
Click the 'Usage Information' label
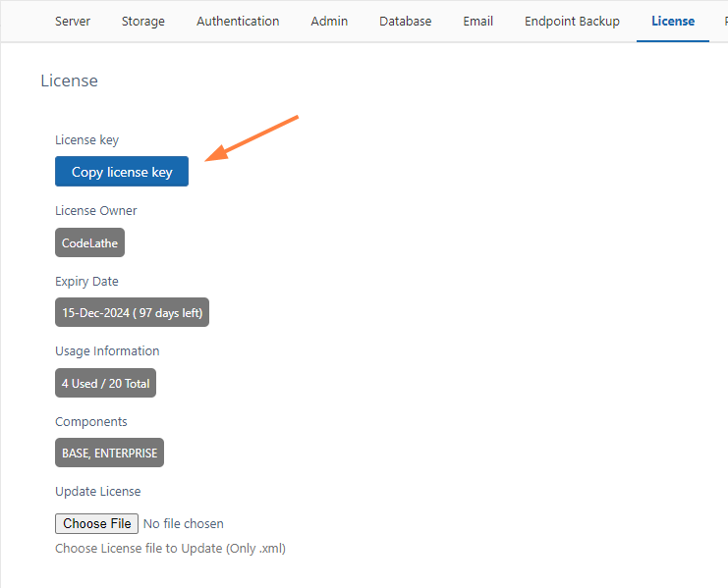tap(107, 350)
